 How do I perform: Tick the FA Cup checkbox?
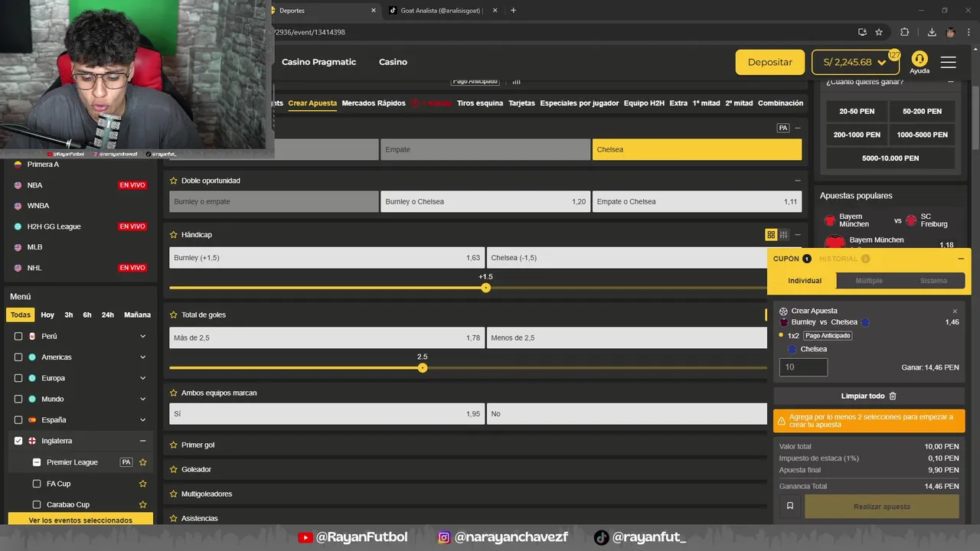tap(37, 484)
